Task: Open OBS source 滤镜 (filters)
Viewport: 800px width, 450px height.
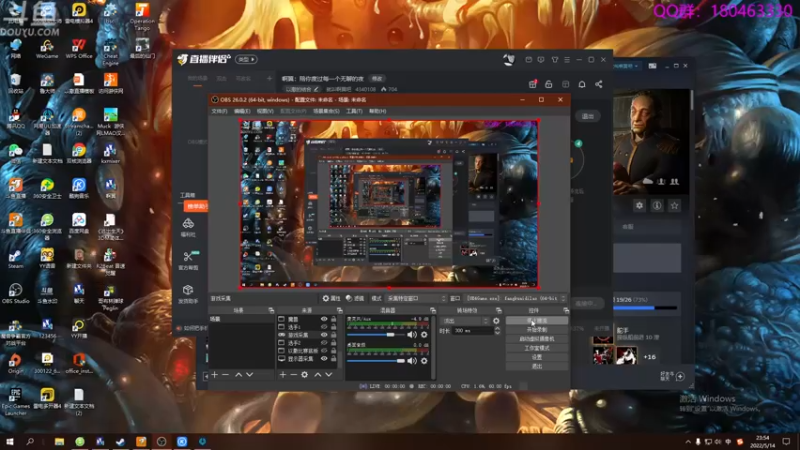Action: (355, 298)
